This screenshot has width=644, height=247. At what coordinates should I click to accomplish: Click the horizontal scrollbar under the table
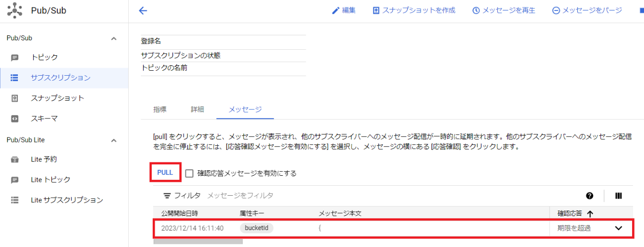click(x=198, y=242)
